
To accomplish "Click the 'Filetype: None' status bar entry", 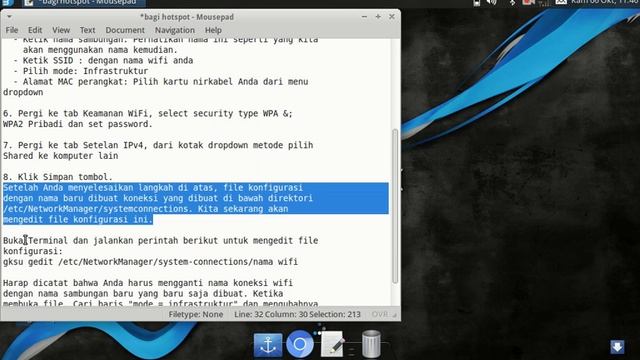I will coord(196,314).
